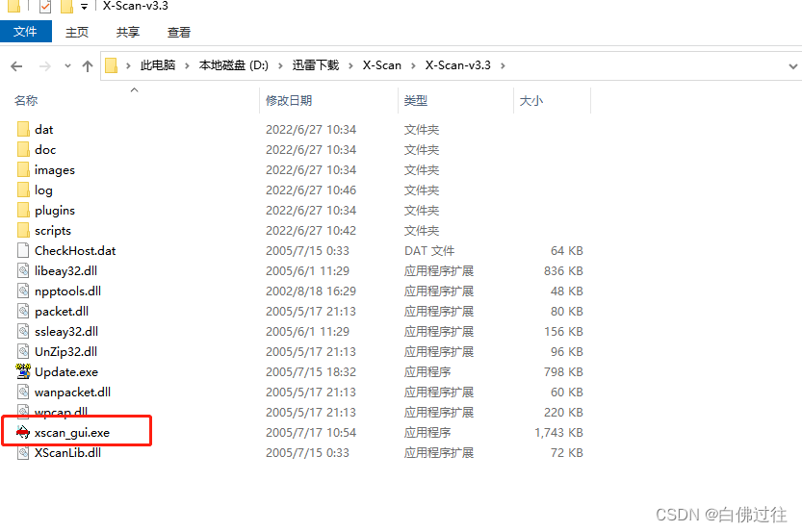Select the wanpacket.dll file icon
The height and width of the screenshot is (532, 802).
pyautogui.click(x=23, y=392)
